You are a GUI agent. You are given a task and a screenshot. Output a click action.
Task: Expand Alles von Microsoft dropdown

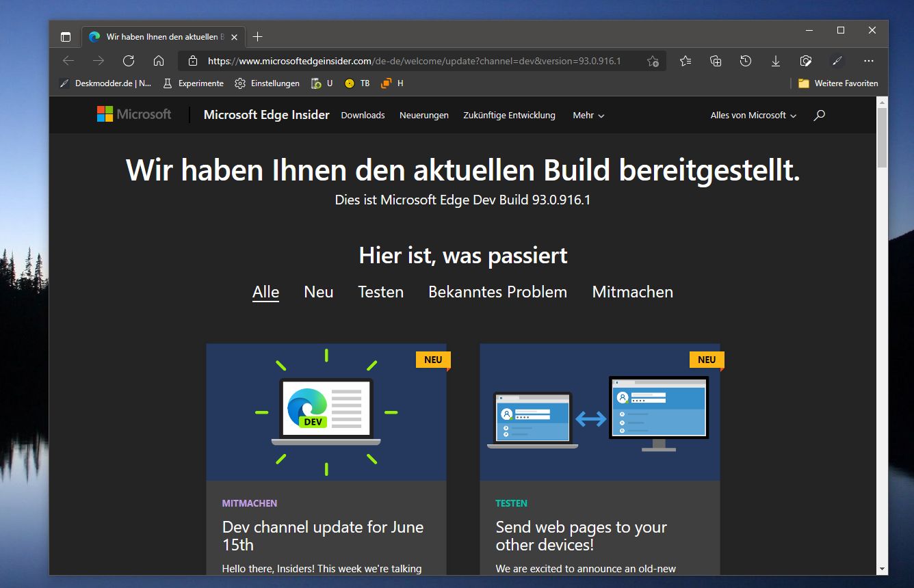coord(753,115)
